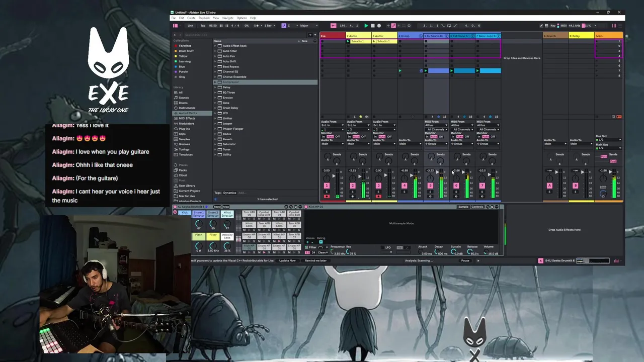Open Samples library category
Image resolution: width=644 pixels, height=362 pixels.
(x=184, y=139)
